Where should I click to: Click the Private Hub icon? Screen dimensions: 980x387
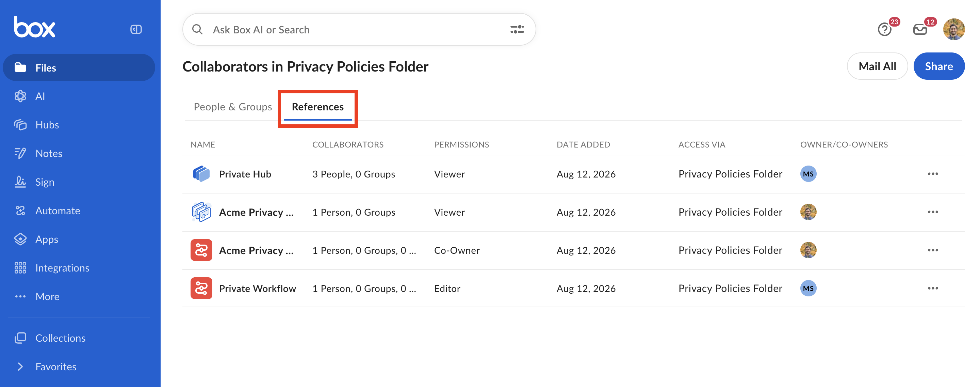coord(201,174)
